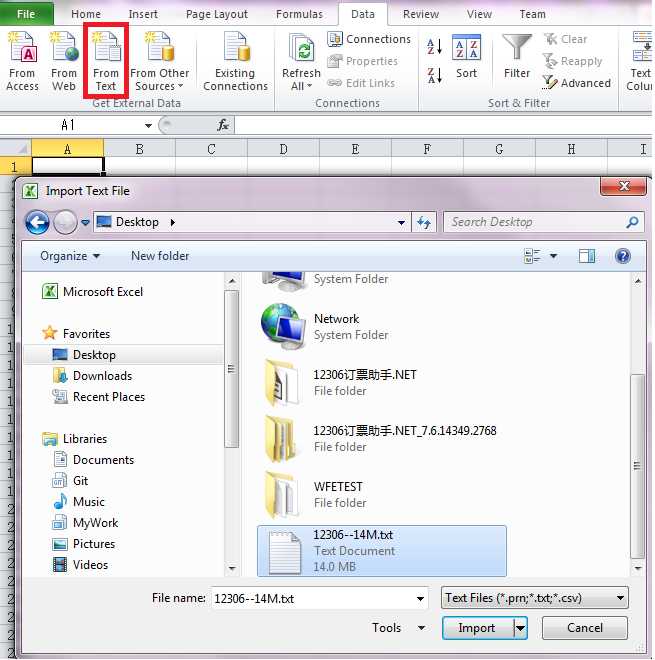The width and height of the screenshot is (655, 660).
Task: Switch to the Team tab
Action: tap(532, 14)
